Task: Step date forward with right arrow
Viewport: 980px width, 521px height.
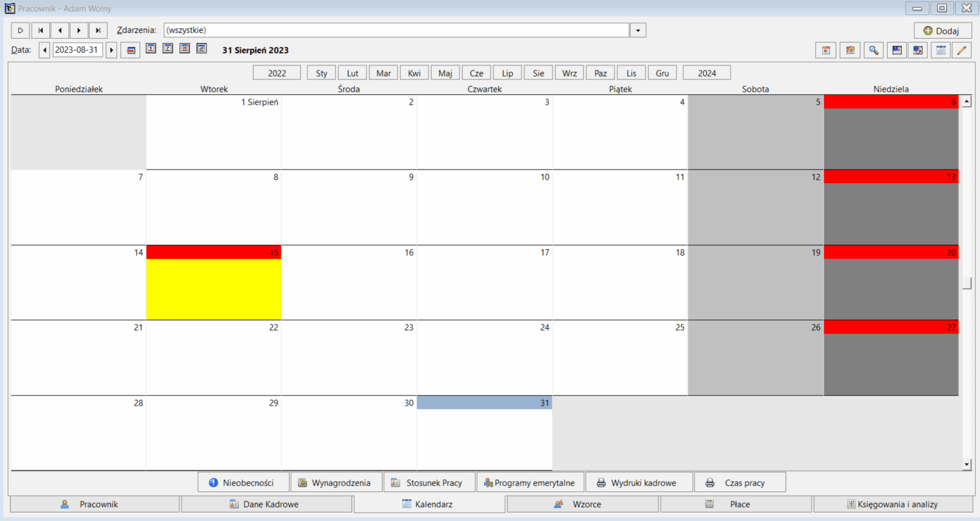Action: click(x=111, y=50)
